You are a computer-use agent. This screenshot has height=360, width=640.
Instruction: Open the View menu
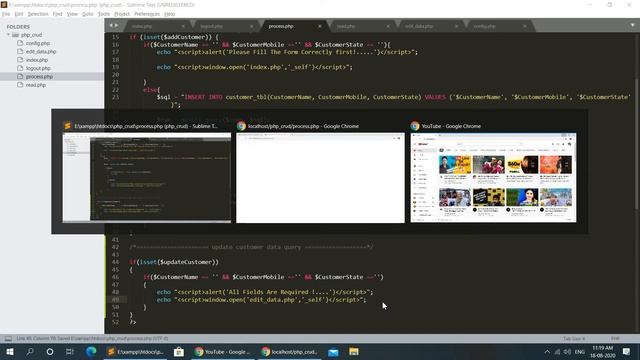tap(72, 14)
